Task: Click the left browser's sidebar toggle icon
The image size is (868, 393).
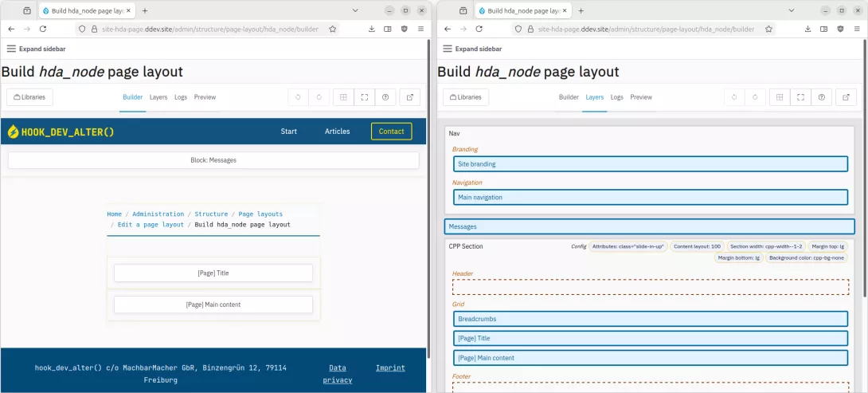Action: (388, 29)
